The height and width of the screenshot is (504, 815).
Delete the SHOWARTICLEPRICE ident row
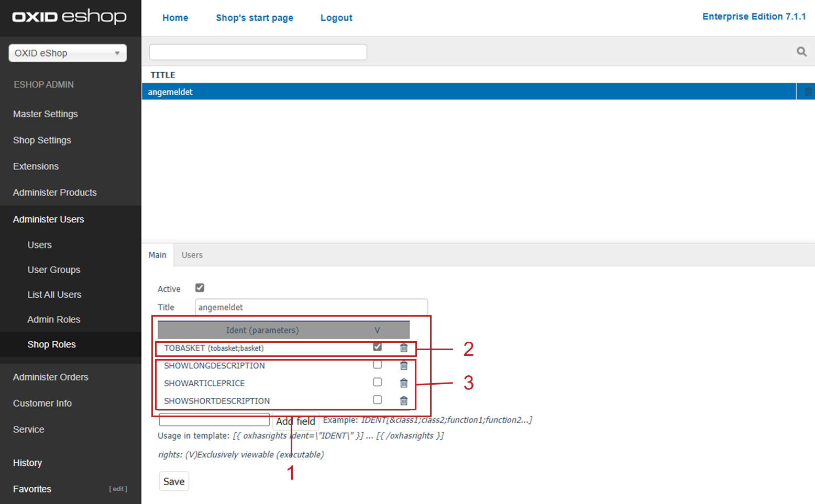[x=403, y=383]
